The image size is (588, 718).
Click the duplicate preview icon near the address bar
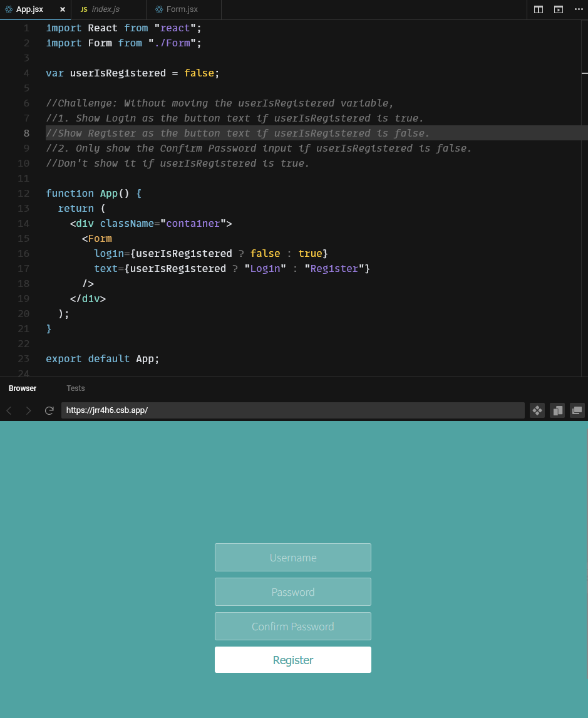point(557,410)
